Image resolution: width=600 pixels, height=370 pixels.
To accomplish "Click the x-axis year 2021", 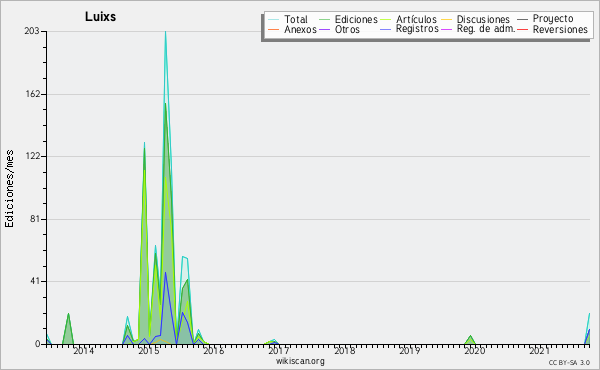I will pos(540,350).
